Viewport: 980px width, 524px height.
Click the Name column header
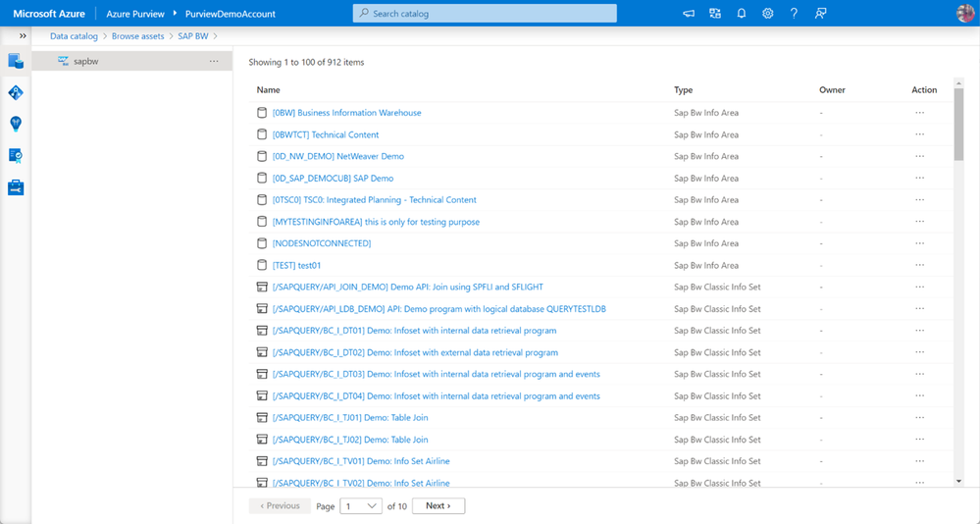(268, 90)
